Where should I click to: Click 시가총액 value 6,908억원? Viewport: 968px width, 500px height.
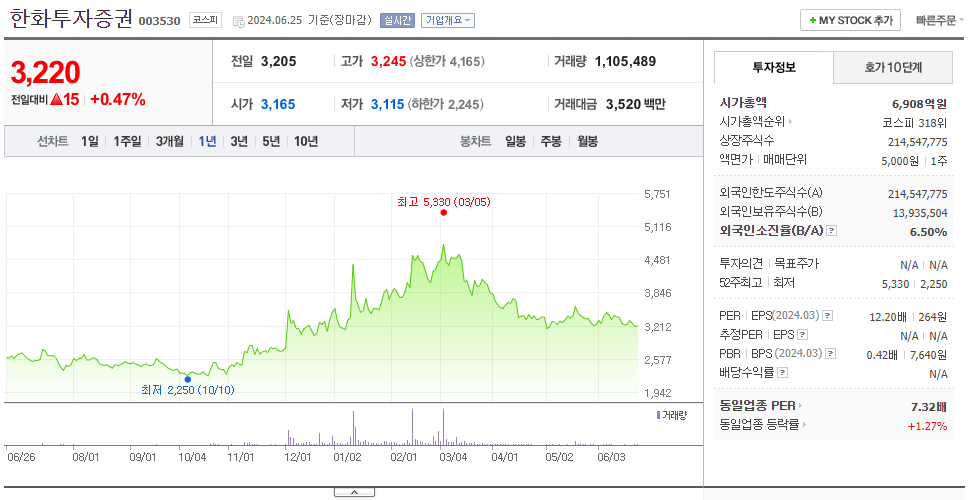919,104
